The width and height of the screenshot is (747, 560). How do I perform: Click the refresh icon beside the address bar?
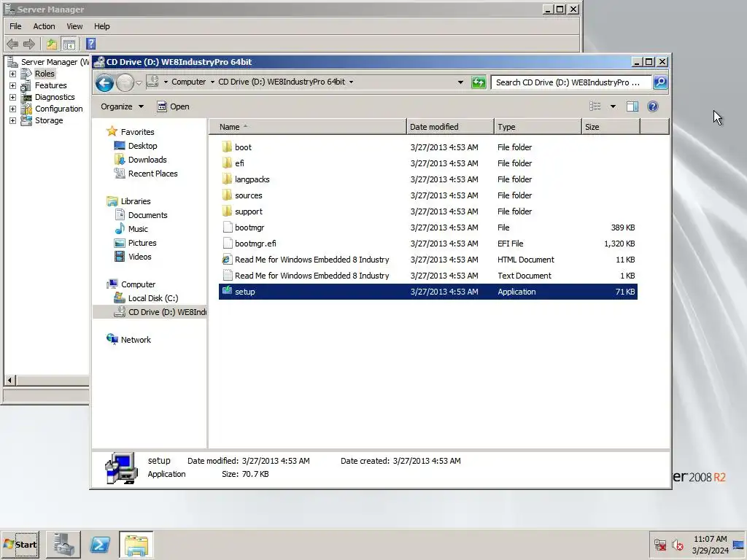(x=479, y=82)
